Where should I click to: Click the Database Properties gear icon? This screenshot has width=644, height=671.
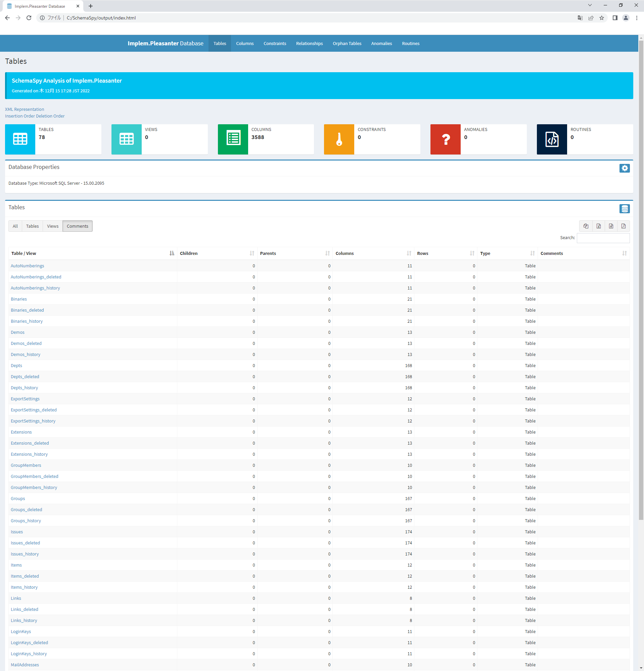click(x=625, y=168)
